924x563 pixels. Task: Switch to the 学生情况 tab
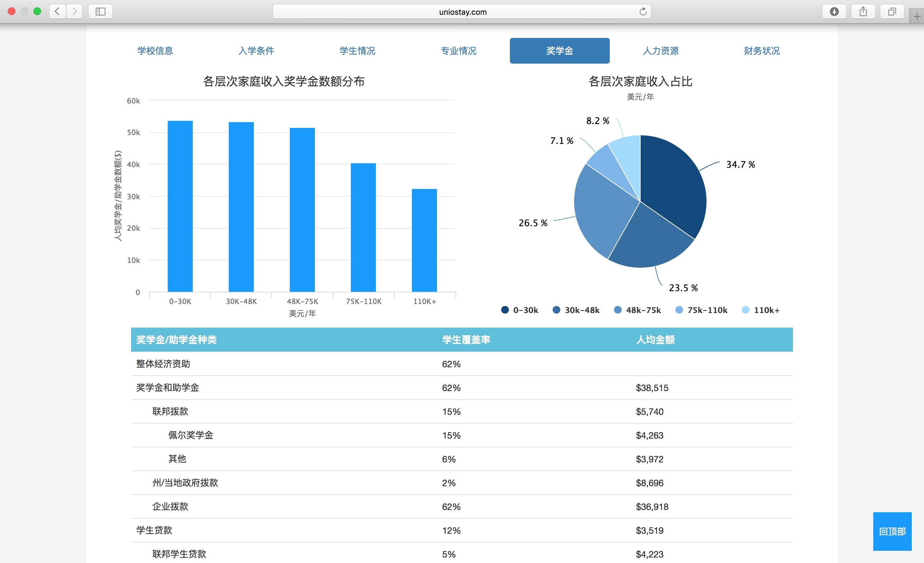tap(357, 51)
